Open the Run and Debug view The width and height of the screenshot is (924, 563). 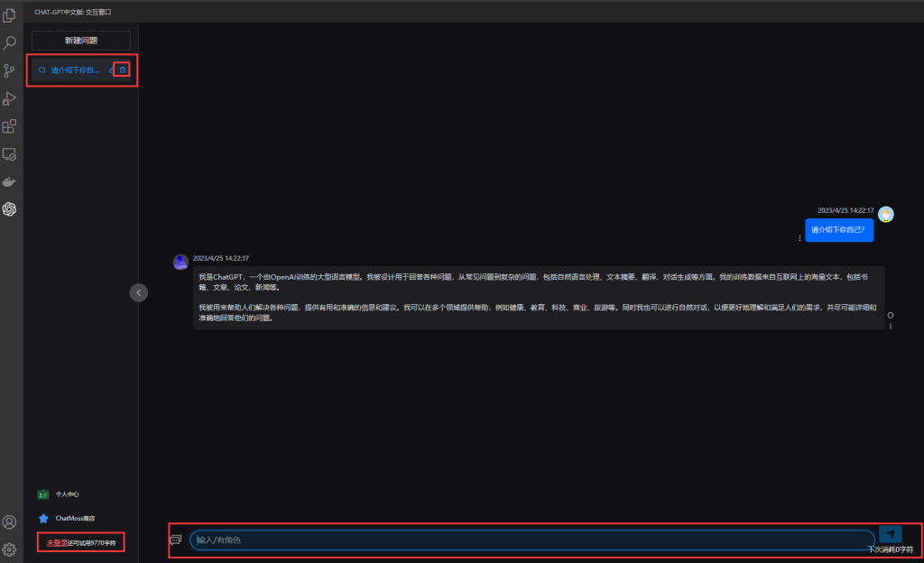pos(11,98)
